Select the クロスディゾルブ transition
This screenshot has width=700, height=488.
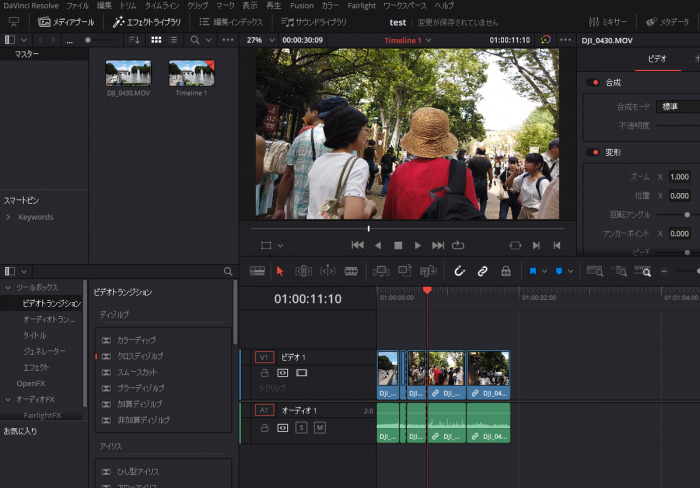pos(140,356)
